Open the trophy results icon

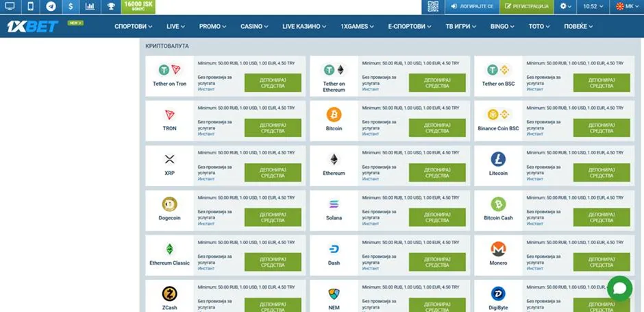click(111, 7)
